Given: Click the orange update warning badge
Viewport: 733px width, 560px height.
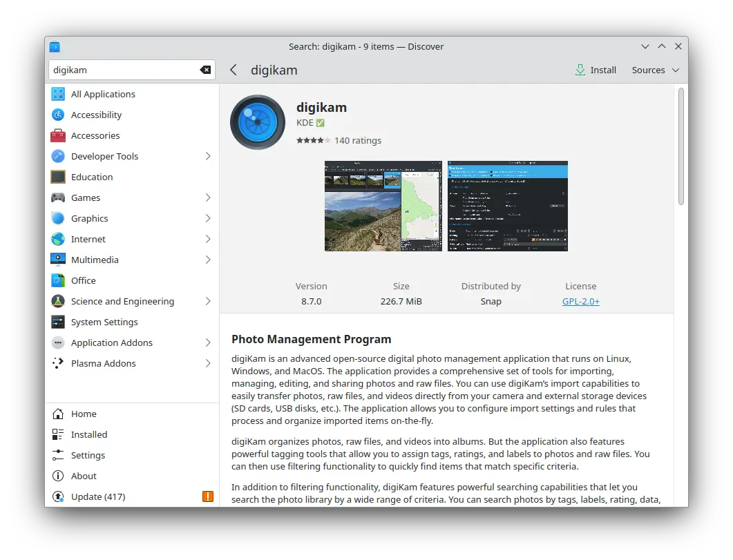Looking at the screenshot, I should tap(208, 496).
